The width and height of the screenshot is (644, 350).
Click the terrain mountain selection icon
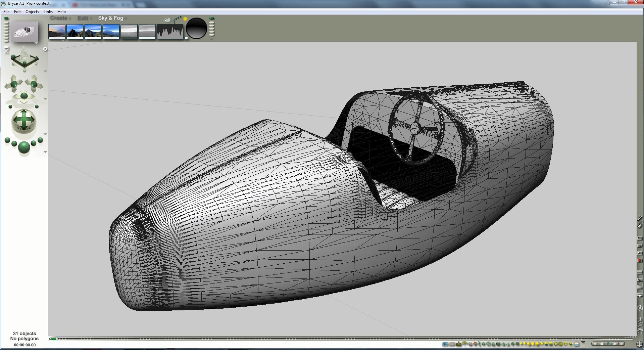[458, 344]
